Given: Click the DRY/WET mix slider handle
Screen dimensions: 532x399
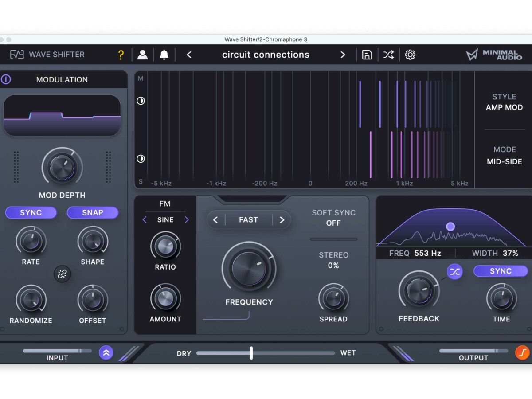Looking at the screenshot, I should [251, 353].
